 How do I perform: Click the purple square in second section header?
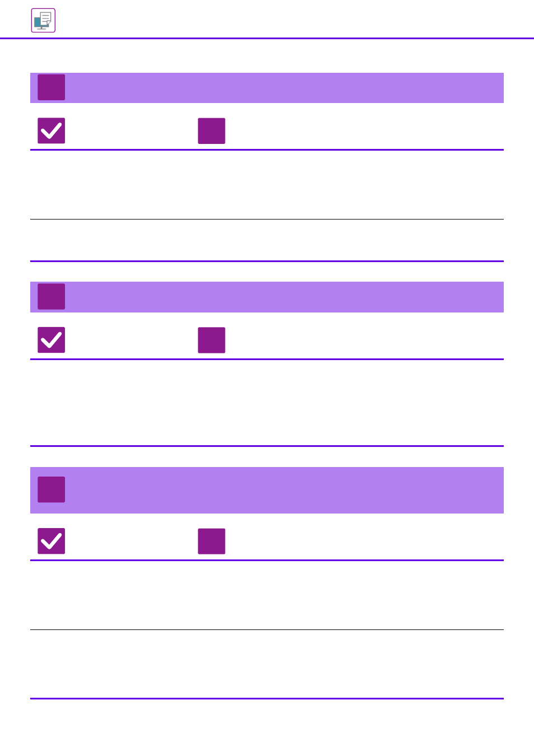point(51,297)
